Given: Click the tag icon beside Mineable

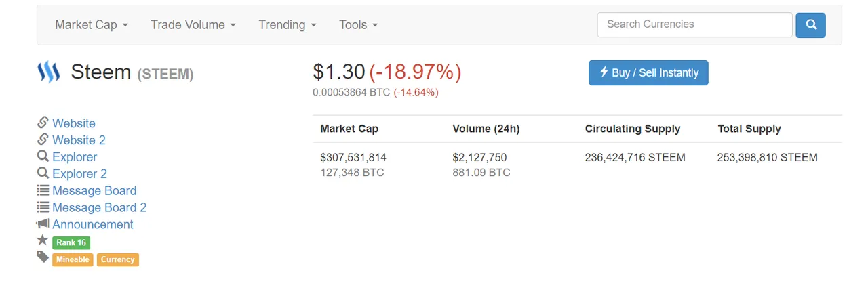Looking at the screenshot, I should (43, 257).
